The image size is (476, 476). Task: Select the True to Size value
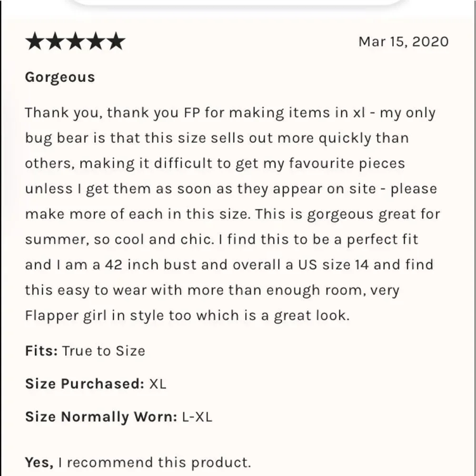coord(103,351)
